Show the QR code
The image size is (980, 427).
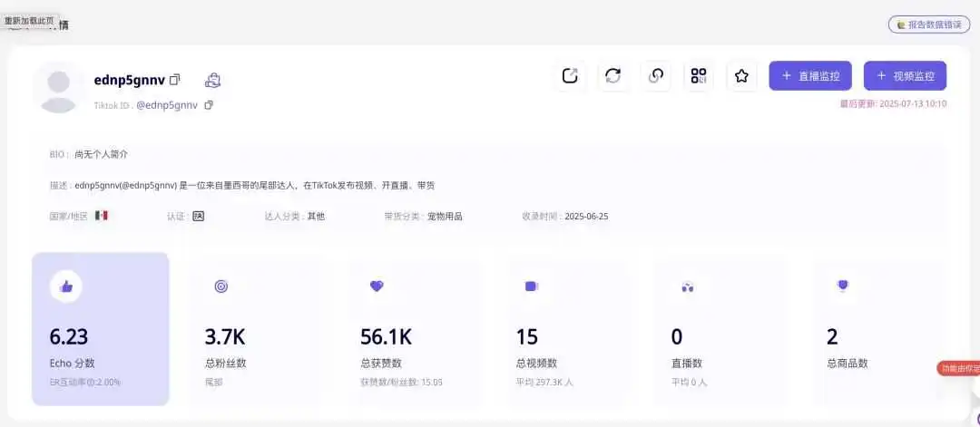click(699, 76)
